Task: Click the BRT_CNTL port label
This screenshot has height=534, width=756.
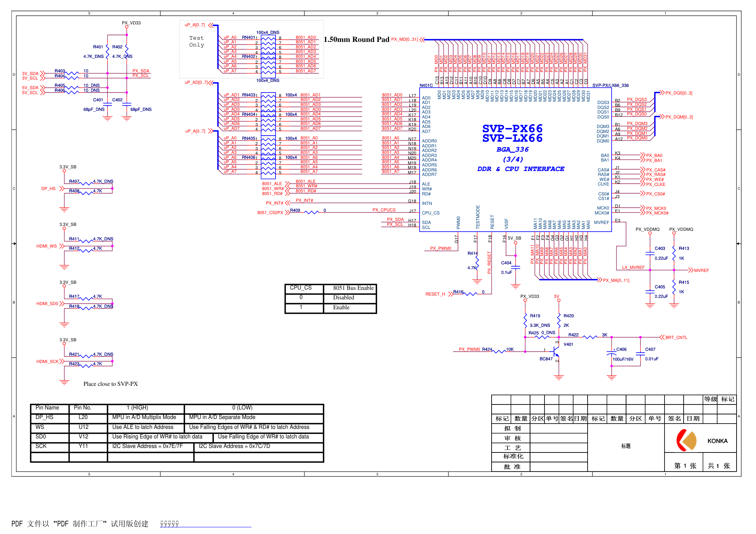Action: click(676, 337)
